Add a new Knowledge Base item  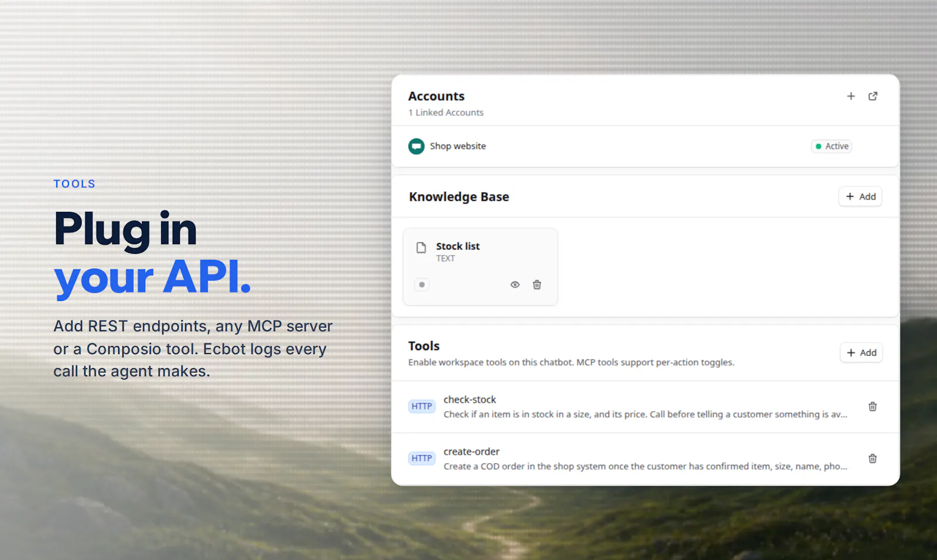pyautogui.click(x=860, y=197)
